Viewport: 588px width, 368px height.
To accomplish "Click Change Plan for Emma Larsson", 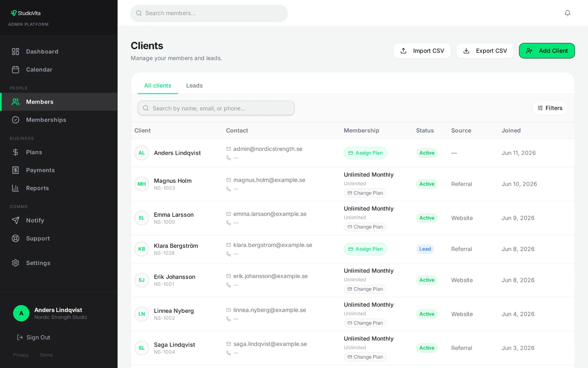I will pos(365,227).
